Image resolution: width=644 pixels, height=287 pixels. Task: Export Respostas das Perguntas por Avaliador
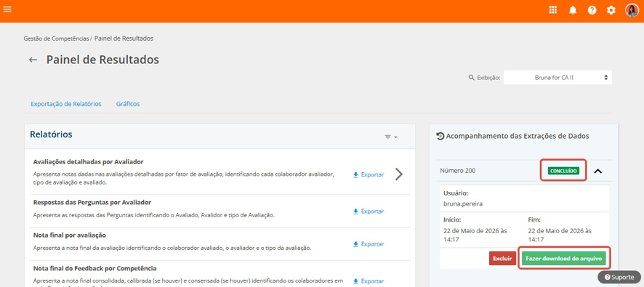click(369, 211)
